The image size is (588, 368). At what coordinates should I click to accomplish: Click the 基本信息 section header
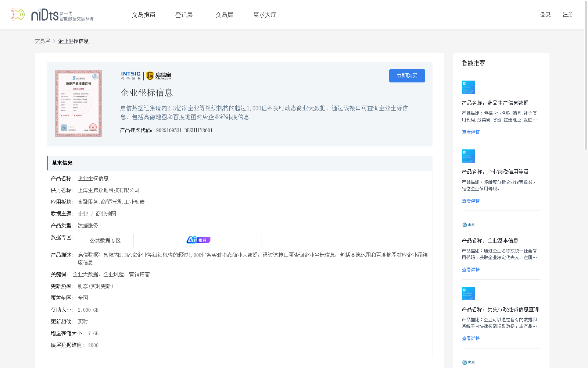(240, 163)
